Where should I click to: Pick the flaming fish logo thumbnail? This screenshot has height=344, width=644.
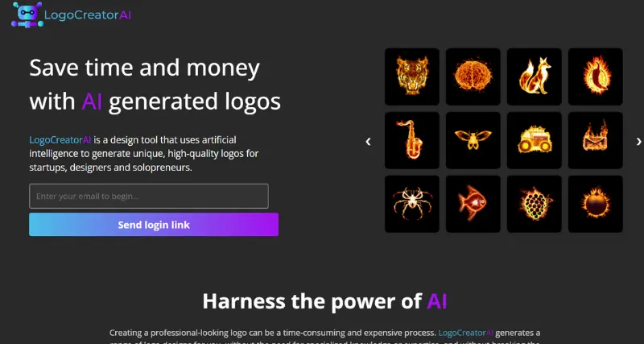pyautogui.click(x=473, y=204)
